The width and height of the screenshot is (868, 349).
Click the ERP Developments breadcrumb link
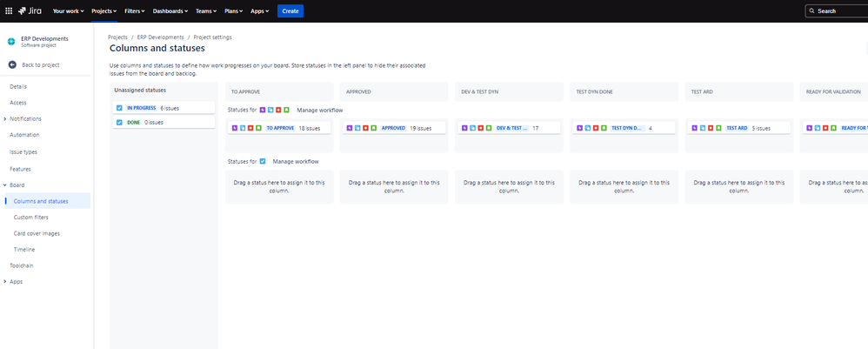(x=161, y=37)
